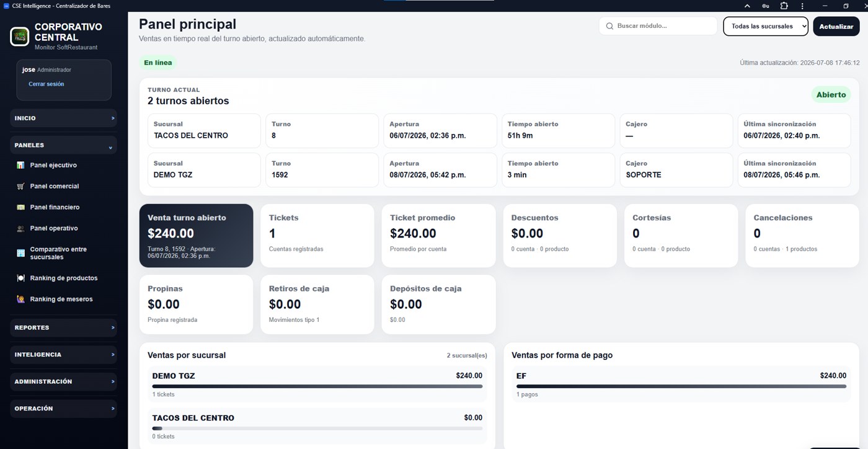Click the Abierto status badge
Viewport: 868px width, 449px height.
(831, 95)
